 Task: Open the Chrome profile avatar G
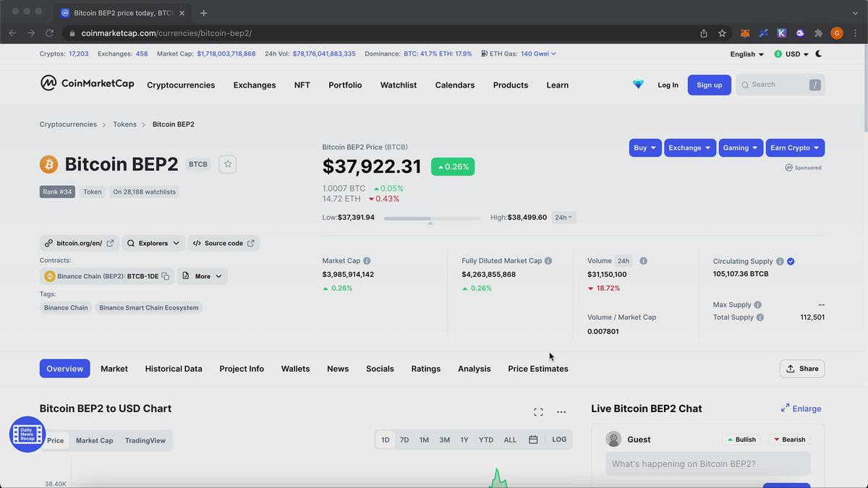[837, 33]
